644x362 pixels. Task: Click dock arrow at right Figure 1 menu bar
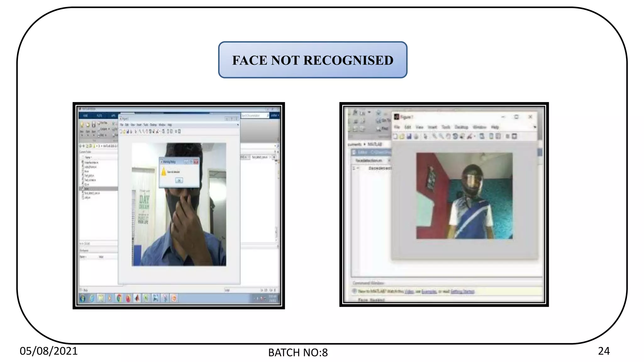coord(535,127)
